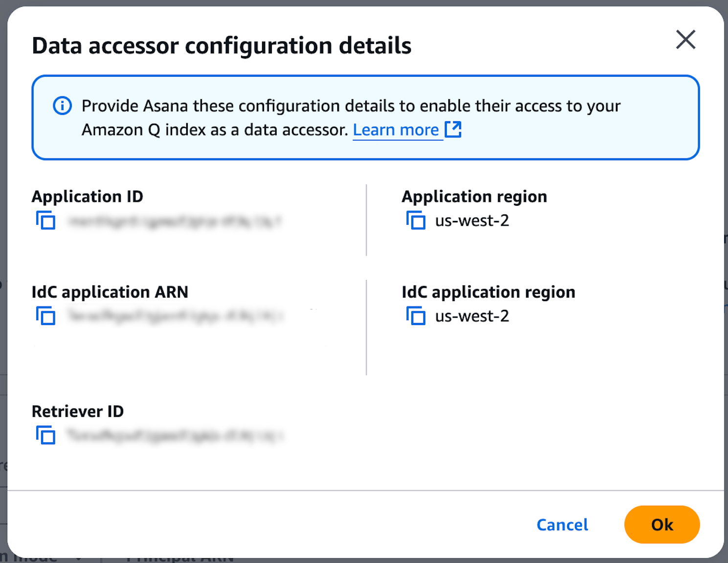Click the Data accessor configuration details title
The width and height of the screenshot is (728, 563).
pyautogui.click(x=221, y=46)
